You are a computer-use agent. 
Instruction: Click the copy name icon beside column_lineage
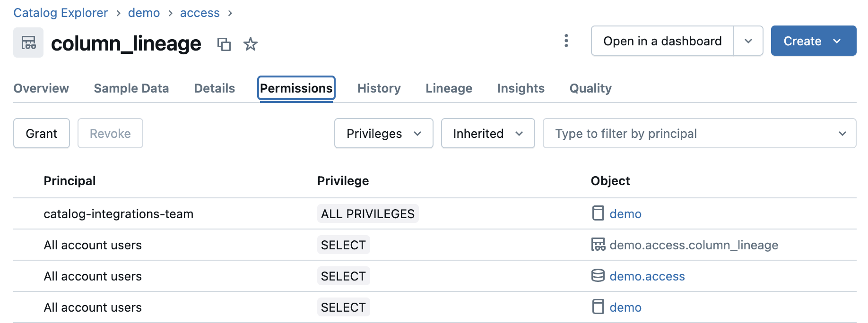224,44
